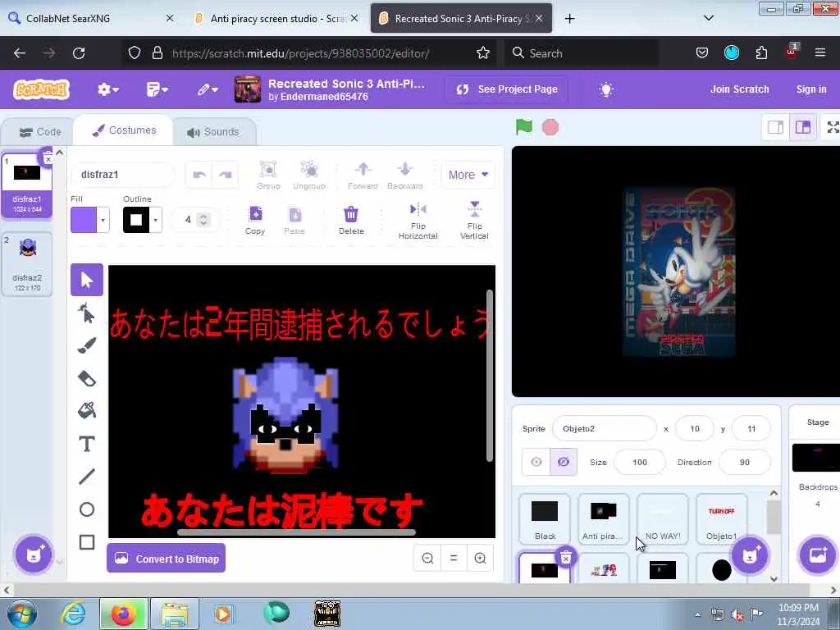Zoom in on the paint canvas
The height and width of the screenshot is (630, 840).
(480, 558)
